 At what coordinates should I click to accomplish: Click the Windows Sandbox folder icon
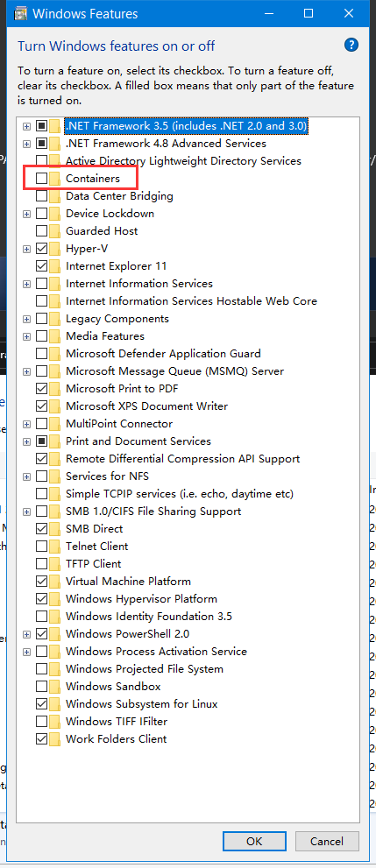[x=55, y=687]
